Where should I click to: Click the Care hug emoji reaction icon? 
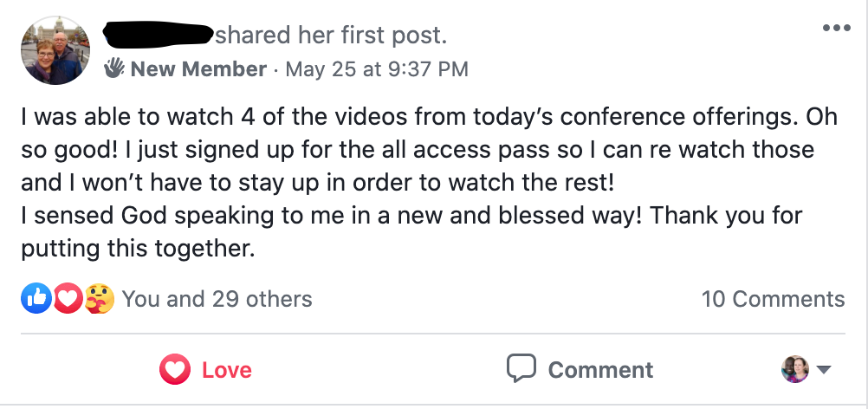[97, 299]
